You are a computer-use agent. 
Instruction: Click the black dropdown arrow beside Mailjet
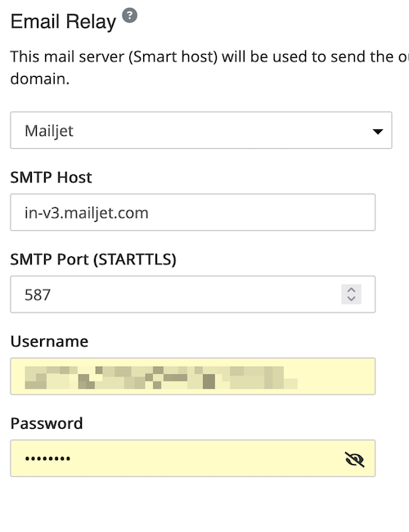point(377,131)
